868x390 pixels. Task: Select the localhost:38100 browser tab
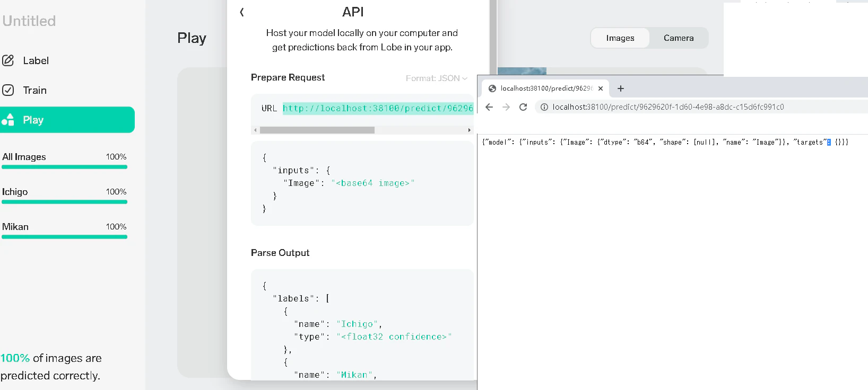click(545, 88)
